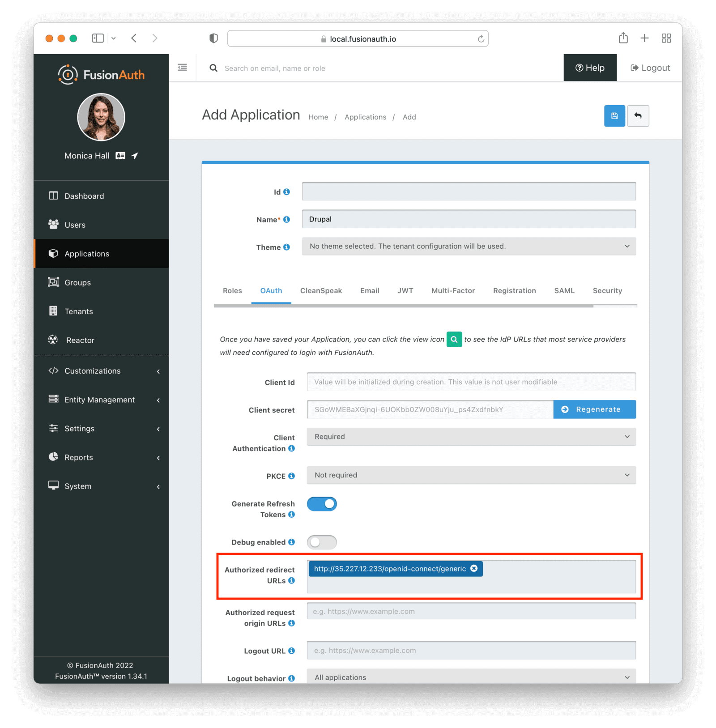Screen dimensions: 716x728
Task: Remove the redirect URL chip via its x
Action: (474, 568)
